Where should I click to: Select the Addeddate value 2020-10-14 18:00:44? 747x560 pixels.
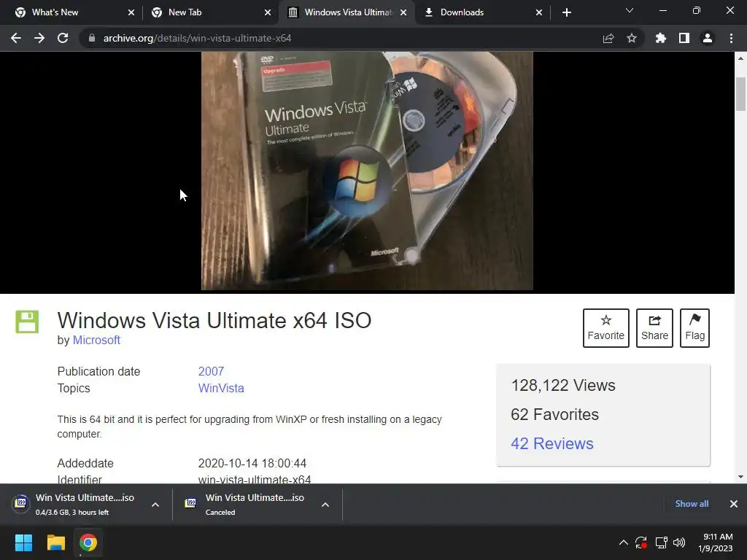252,463
